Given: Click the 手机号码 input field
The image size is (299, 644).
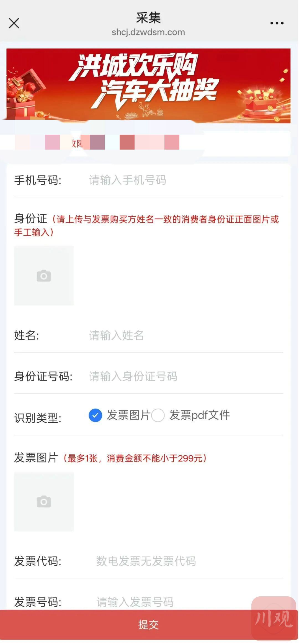Looking at the screenshot, I should tap(183, 180).
